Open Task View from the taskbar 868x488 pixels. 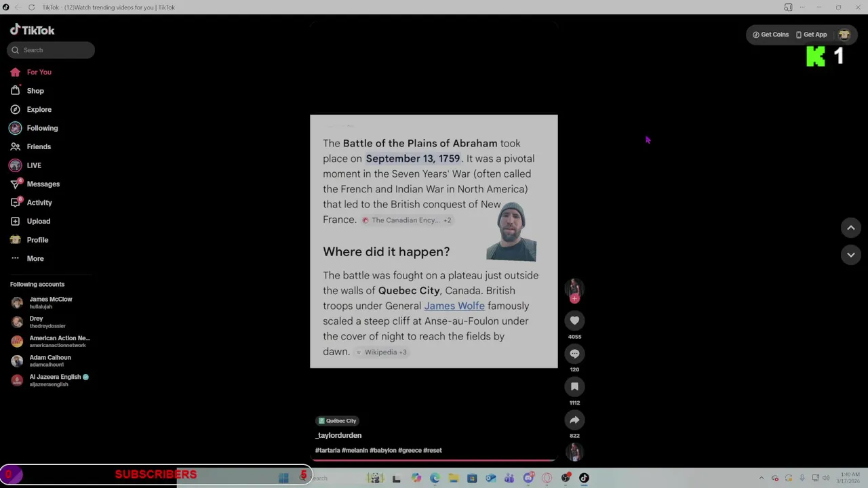(396, 479)
